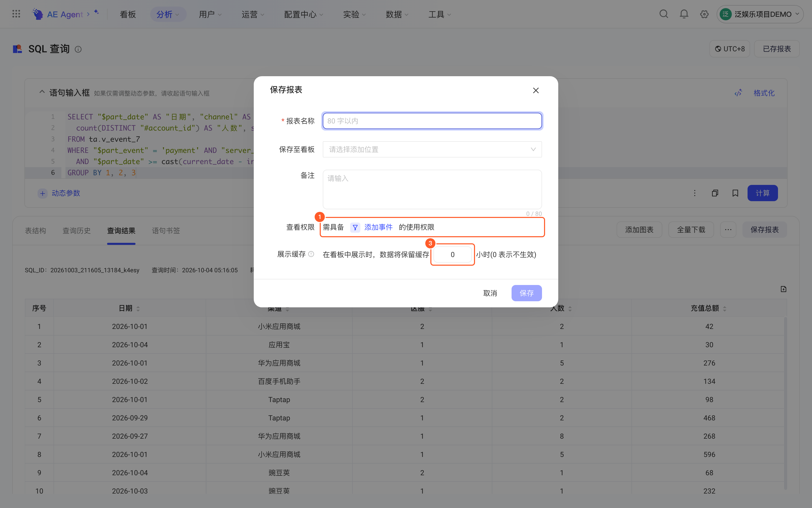Click the export icon above the results table
This screenshot has width=812, height=508.
pos(784,289)
